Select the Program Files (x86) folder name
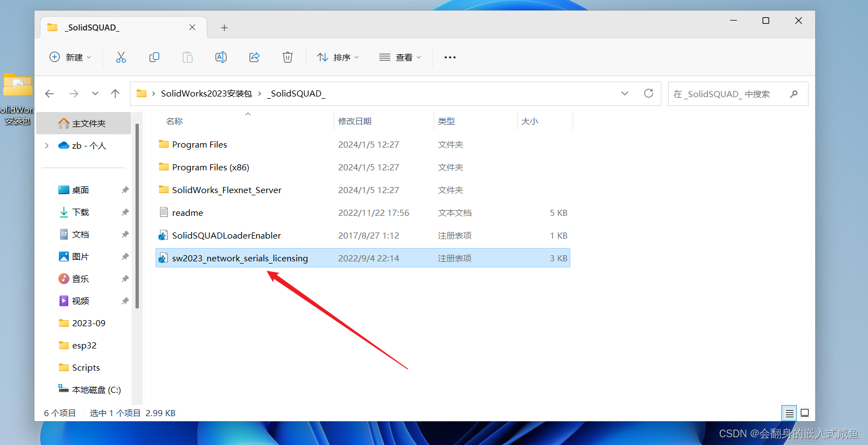The width and height of the screenshot is (868, 445). click(210, 167)
